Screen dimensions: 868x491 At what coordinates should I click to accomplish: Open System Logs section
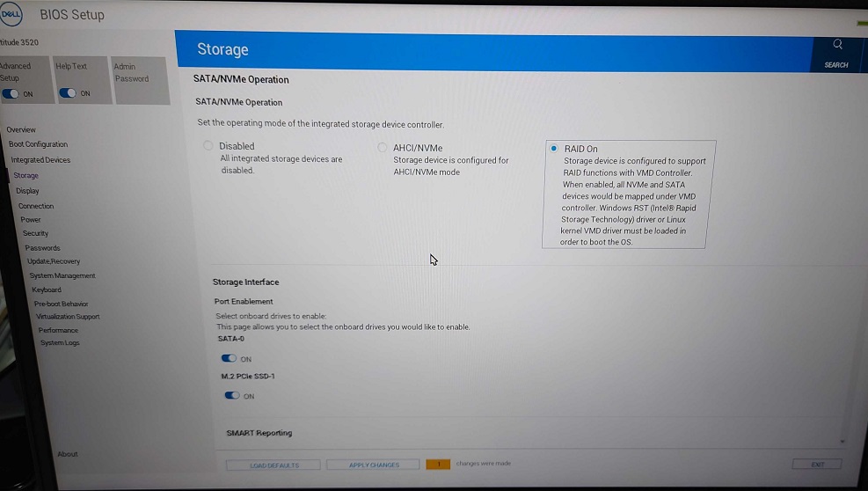[x=60, y=342]
